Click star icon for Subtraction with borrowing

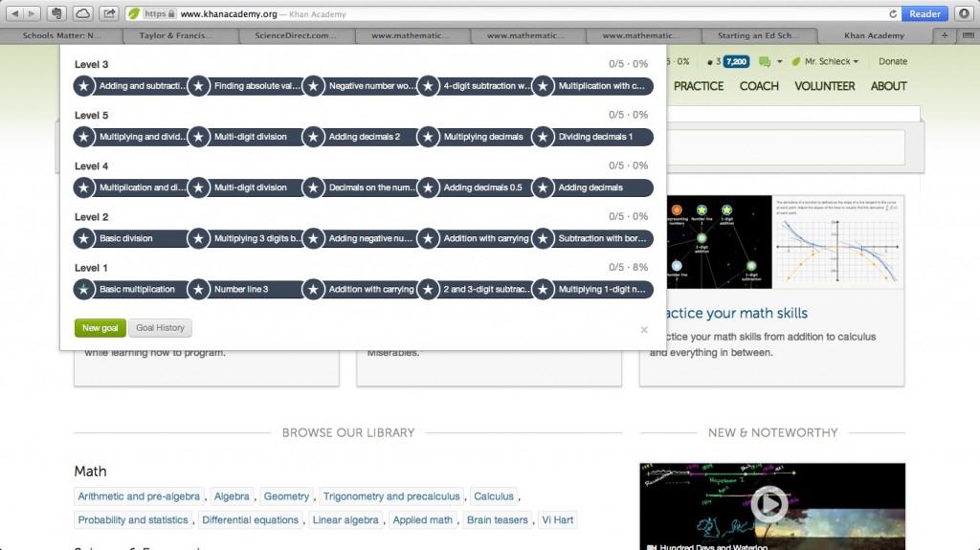[544, 238]
